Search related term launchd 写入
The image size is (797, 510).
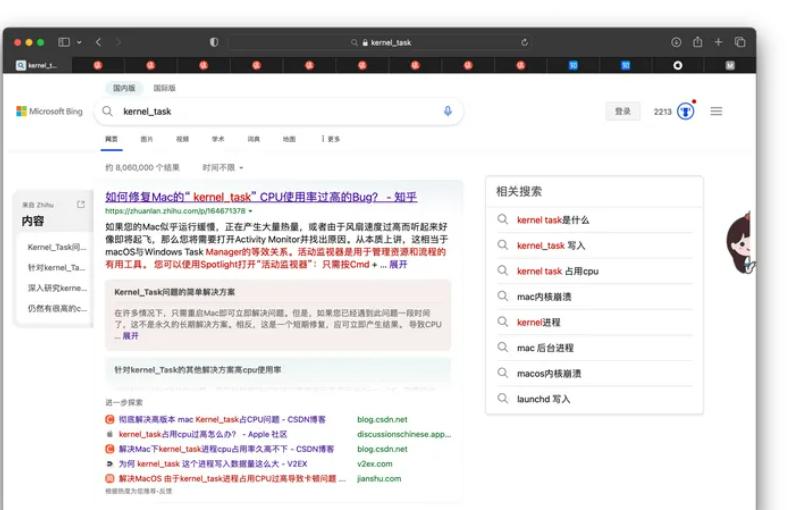[x=543, y=399]
